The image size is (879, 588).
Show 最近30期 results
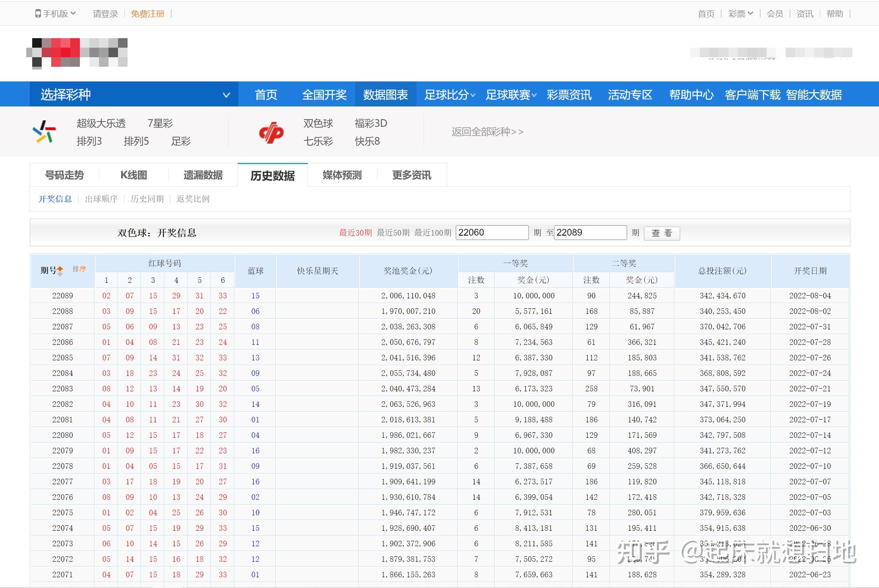pyautogui.click(x=355, y=232)
